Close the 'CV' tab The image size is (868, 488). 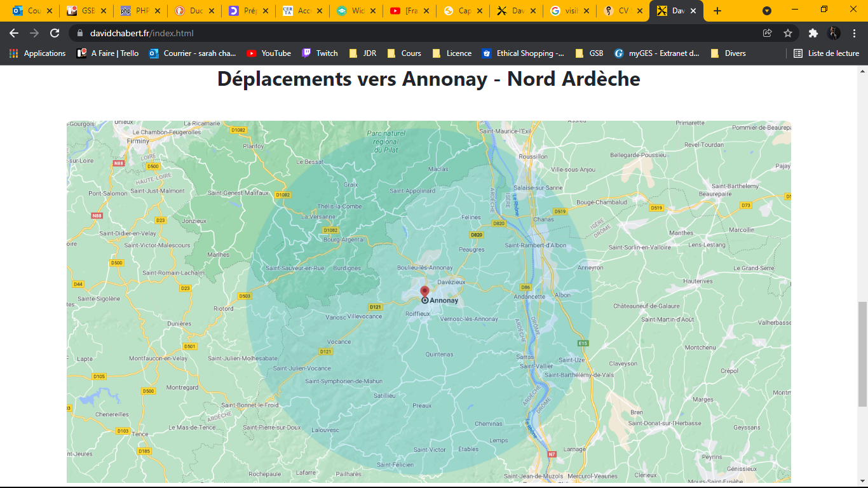click(640, 11)
